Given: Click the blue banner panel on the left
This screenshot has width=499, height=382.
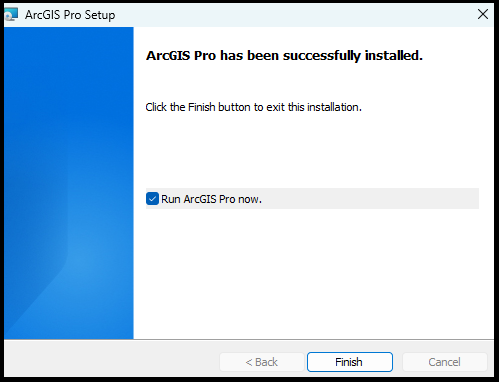Looking at the screenshot, I should pyautogui.click(x=69, y=183).
